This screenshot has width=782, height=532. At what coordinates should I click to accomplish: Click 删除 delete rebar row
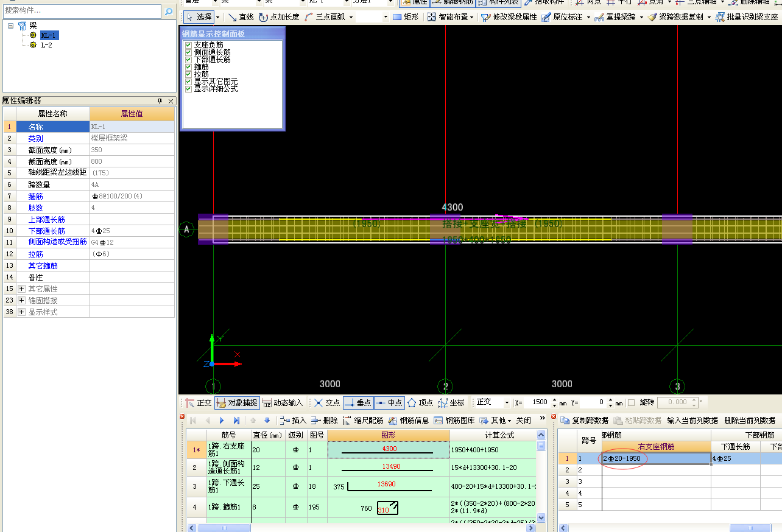(324, 421)
